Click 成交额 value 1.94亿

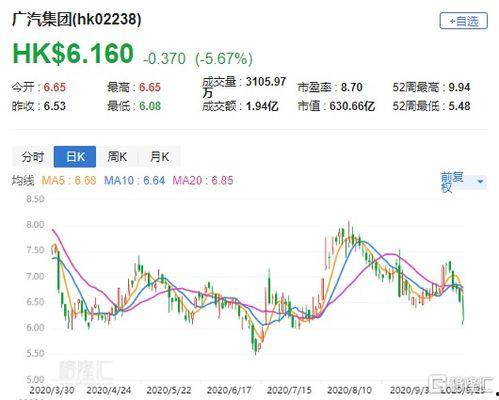click(x=262, y=106)
